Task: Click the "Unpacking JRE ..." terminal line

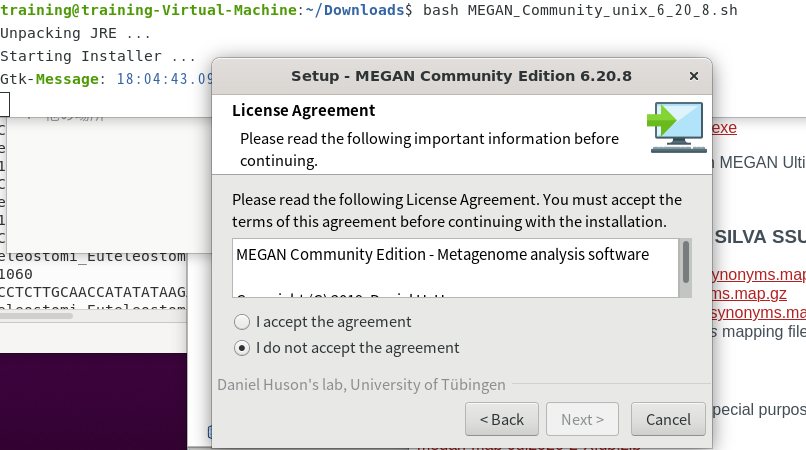Action: 76,33
